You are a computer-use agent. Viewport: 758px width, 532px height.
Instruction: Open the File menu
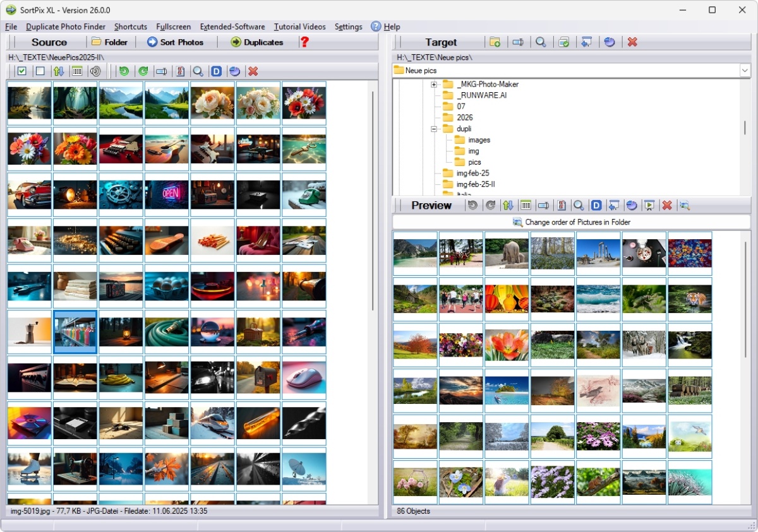click(x=11, y=27)
